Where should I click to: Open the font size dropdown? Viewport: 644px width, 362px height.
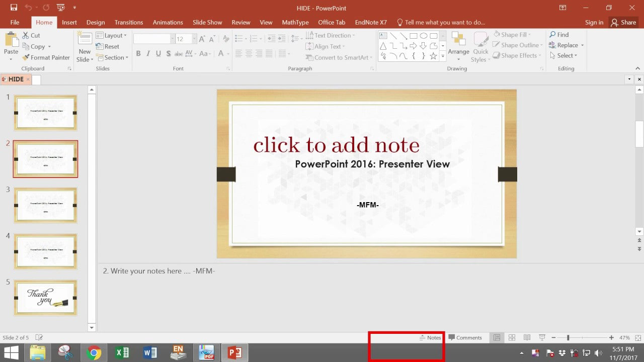pyautogui.click(x=194, y=39)
